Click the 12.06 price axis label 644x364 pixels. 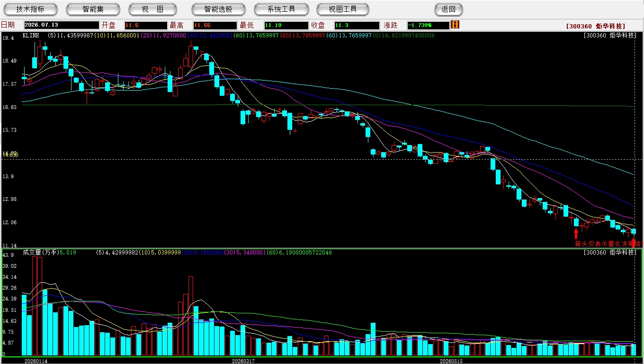[9, 222]
